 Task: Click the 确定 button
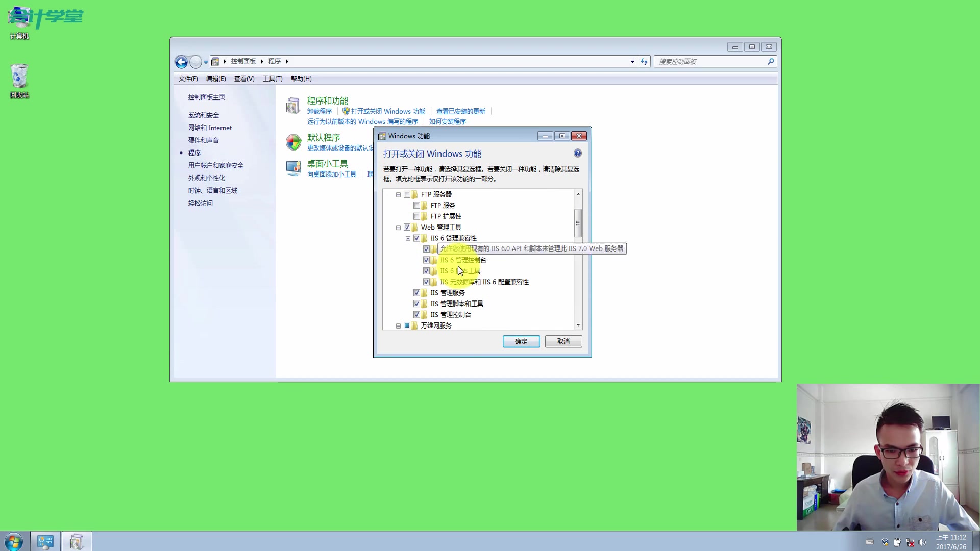point(521,341)
